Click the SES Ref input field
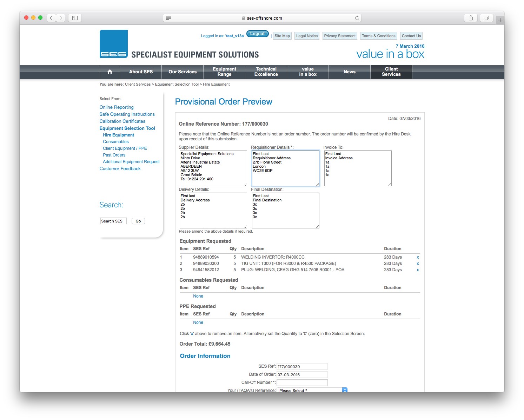 (302, 366)
